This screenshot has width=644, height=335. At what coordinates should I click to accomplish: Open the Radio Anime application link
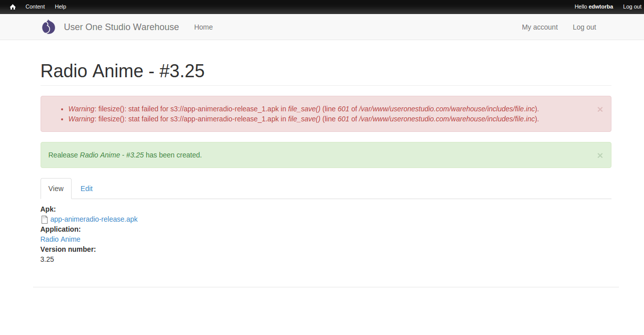pos(60,239)
